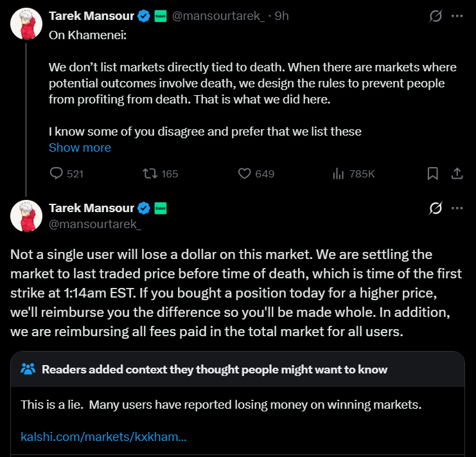Click Grok icon on the first tweet

(x=436, y=16)
